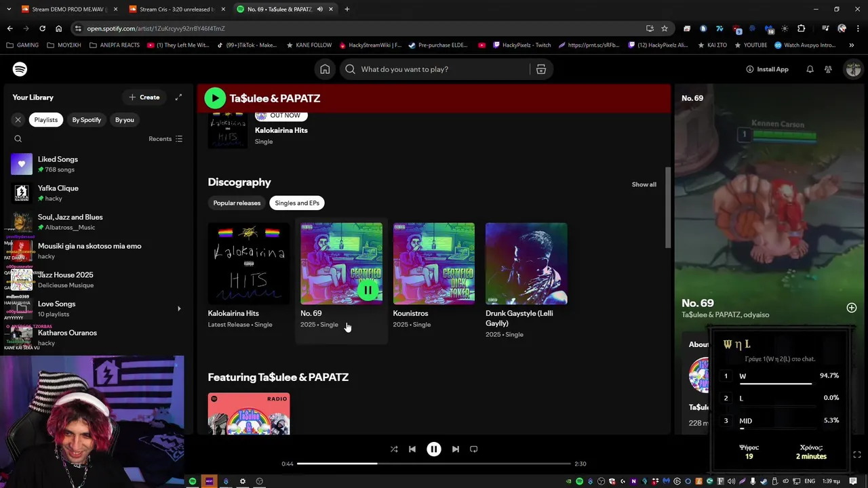The width and height of the screenshot is (868, 488).
Task: Play Ta$ulee & PAPATZ with green button
Action: [x=215, y=98]
